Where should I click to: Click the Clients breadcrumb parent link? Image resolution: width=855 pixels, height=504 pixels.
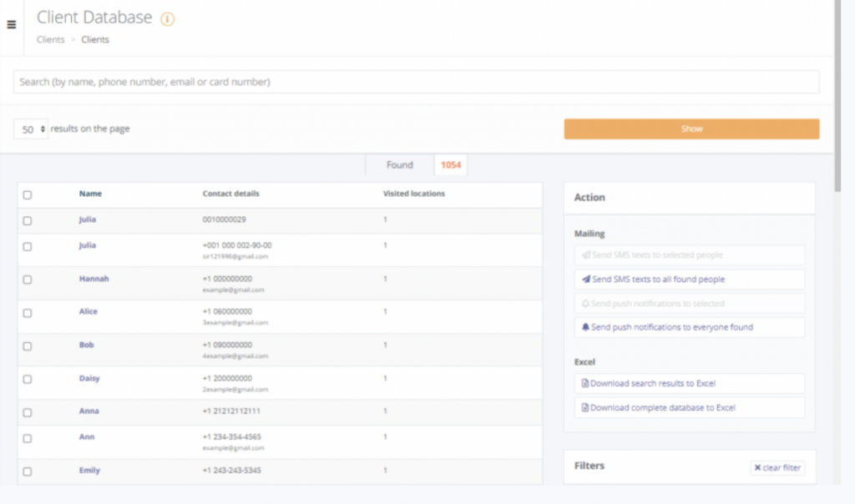(x=50, y=39)
